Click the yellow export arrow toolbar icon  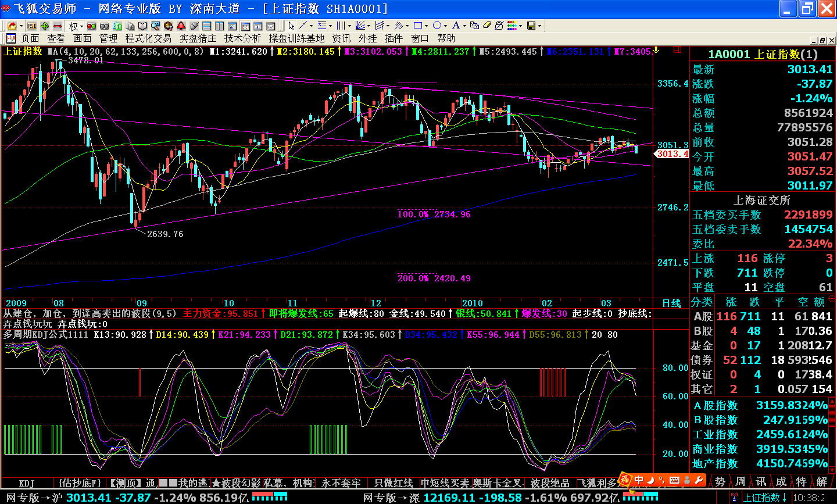coord(12,26)
